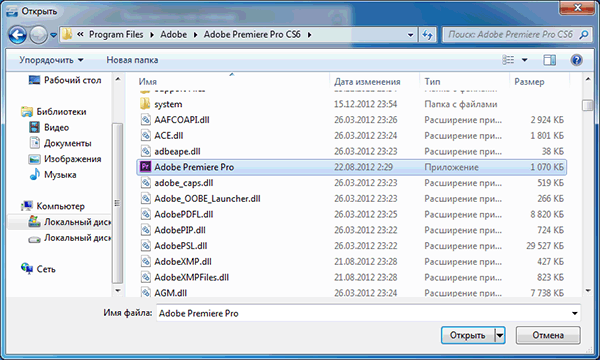Select the highlighted Локальный диск entry
This screenshot has width=600, height=360.
pyautogui.click(x=59, y=222)
